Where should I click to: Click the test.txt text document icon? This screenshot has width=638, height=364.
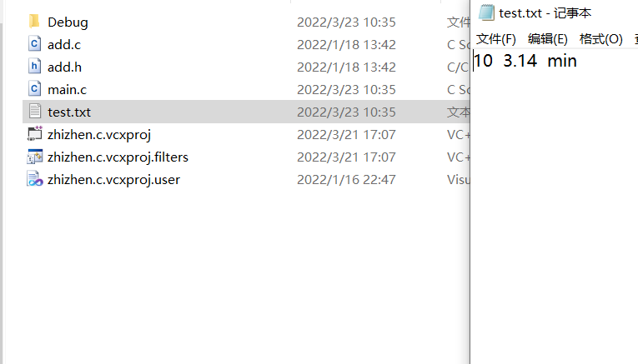[35, 112]
